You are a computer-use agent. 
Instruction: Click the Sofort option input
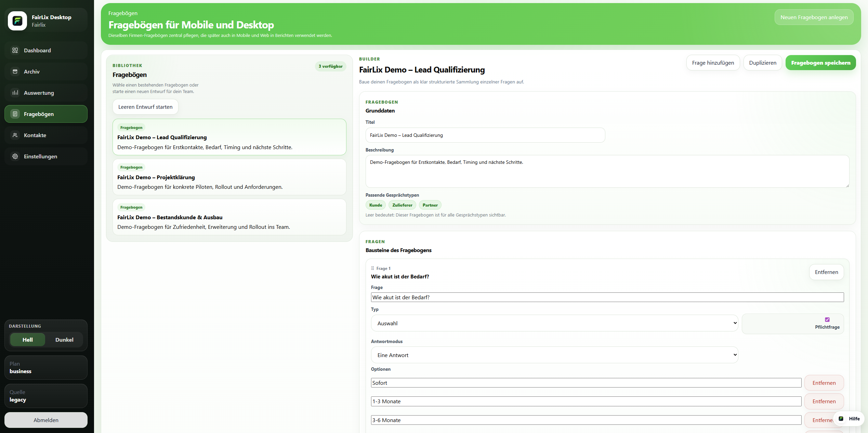586,383
